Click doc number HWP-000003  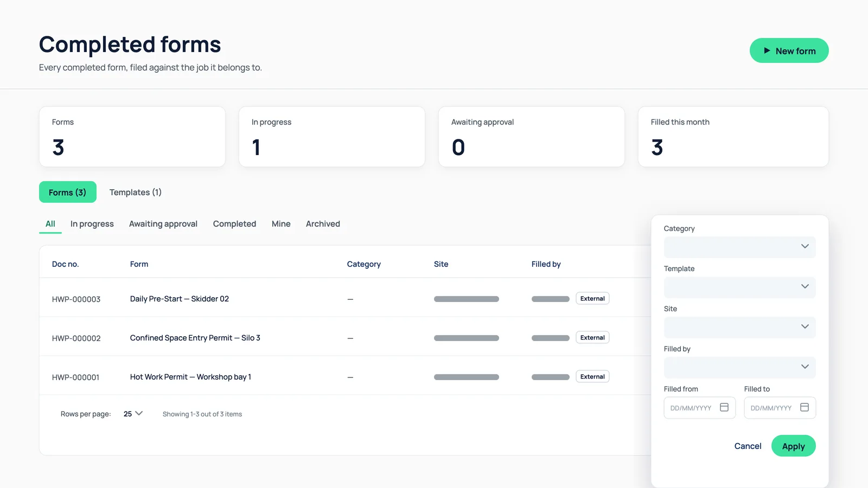pos(76,299)
